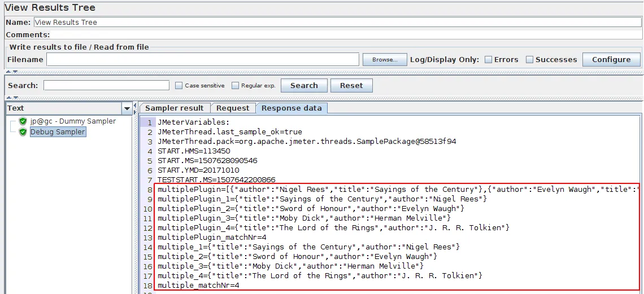Image resolution: width=644 pixels, height=294 pixels.
Task: Click the line "TESTSTART.MS=1507642200866"
Action: pyautogui.click(x=216, y=179)
